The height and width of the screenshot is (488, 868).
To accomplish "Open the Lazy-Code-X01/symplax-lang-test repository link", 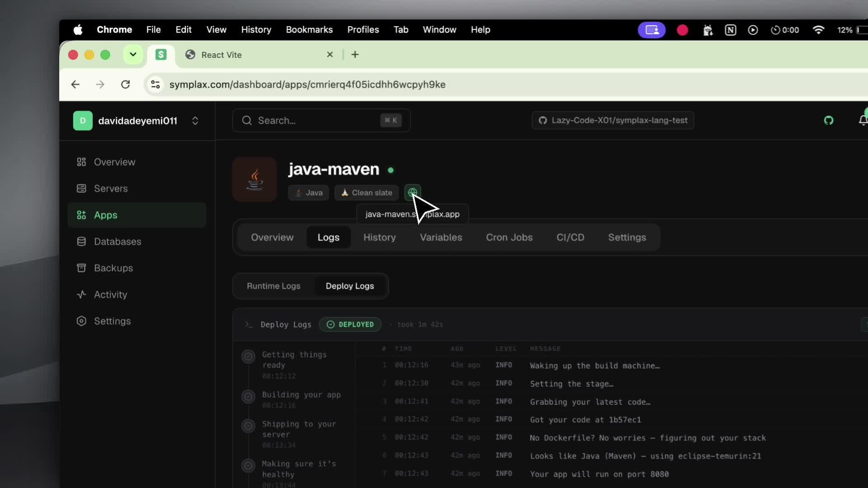I will click(613, 120).
